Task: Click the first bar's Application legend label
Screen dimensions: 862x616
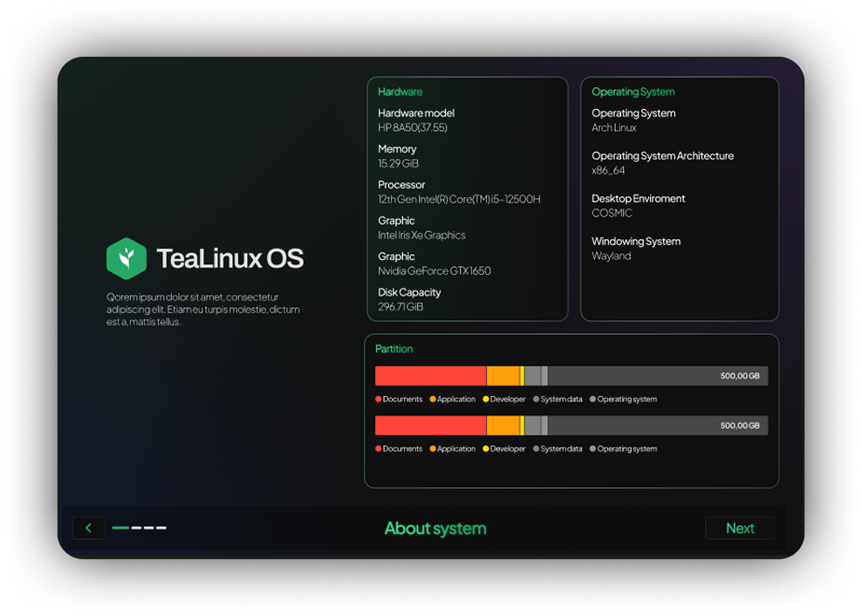Action: [456, 400]
